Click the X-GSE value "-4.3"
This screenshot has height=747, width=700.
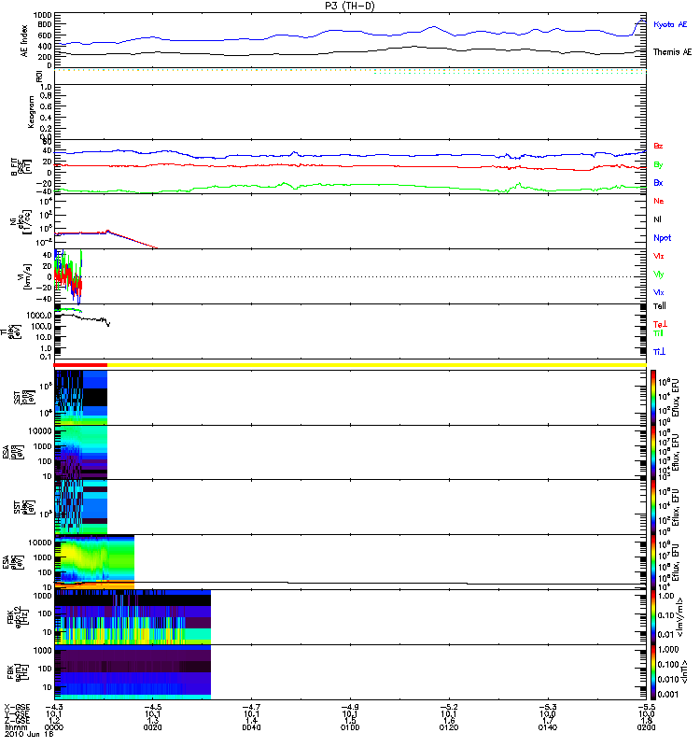(x=54, y=708)
